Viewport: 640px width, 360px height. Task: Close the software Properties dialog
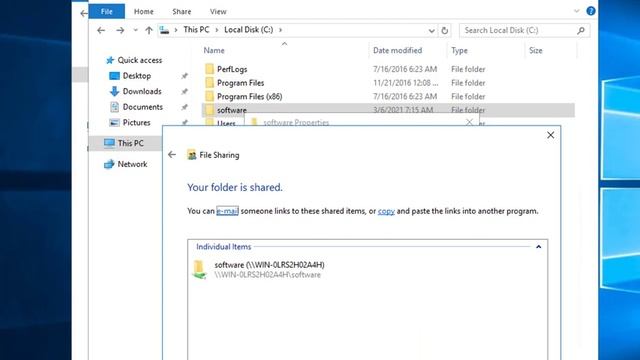tap(469, 122)
